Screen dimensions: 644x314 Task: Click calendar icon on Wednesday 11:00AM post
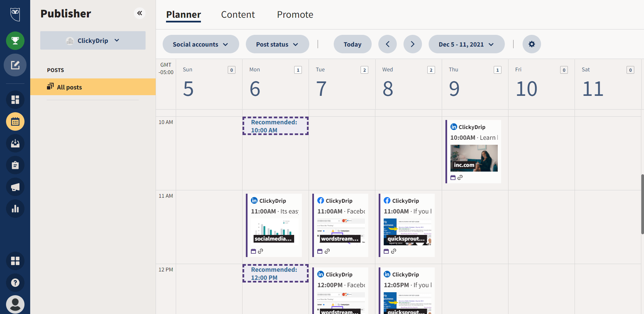(x=386, y=251)
